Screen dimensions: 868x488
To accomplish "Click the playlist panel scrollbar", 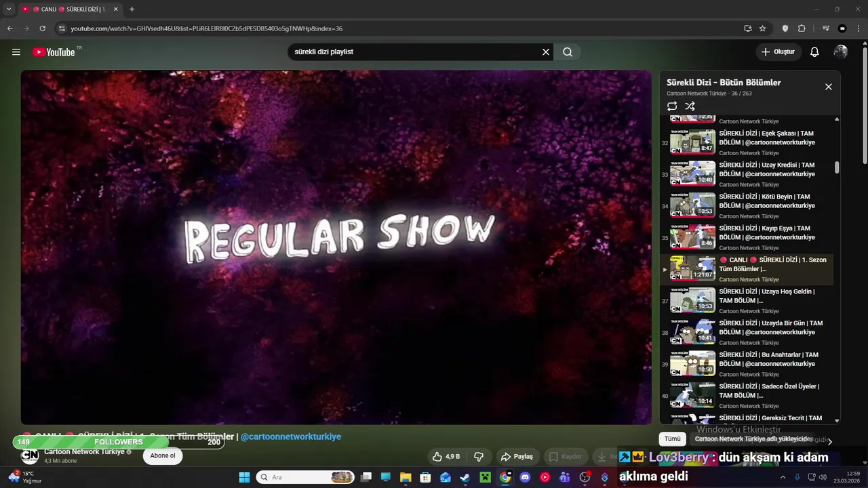I will coord(837,167).
